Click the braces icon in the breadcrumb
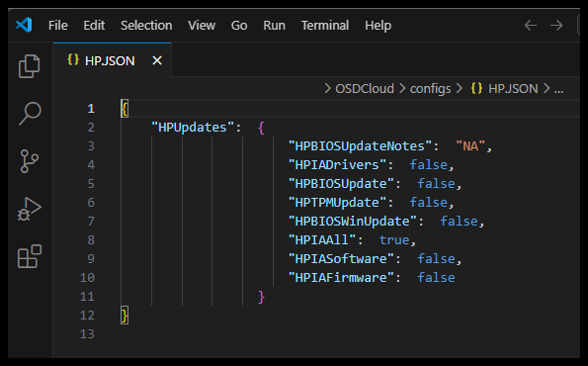Viewport: 588px width, 366px height. (476, 88)
